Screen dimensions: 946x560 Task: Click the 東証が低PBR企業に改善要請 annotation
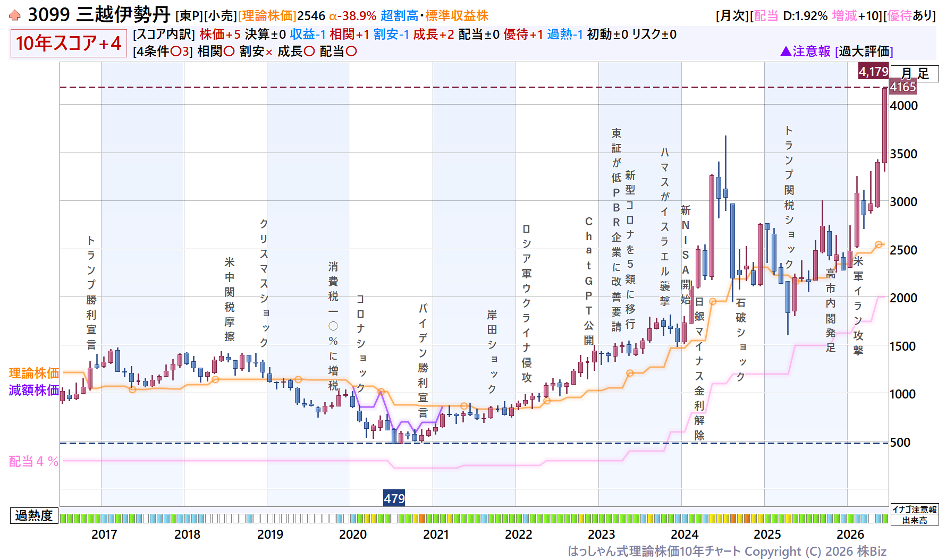616,230
